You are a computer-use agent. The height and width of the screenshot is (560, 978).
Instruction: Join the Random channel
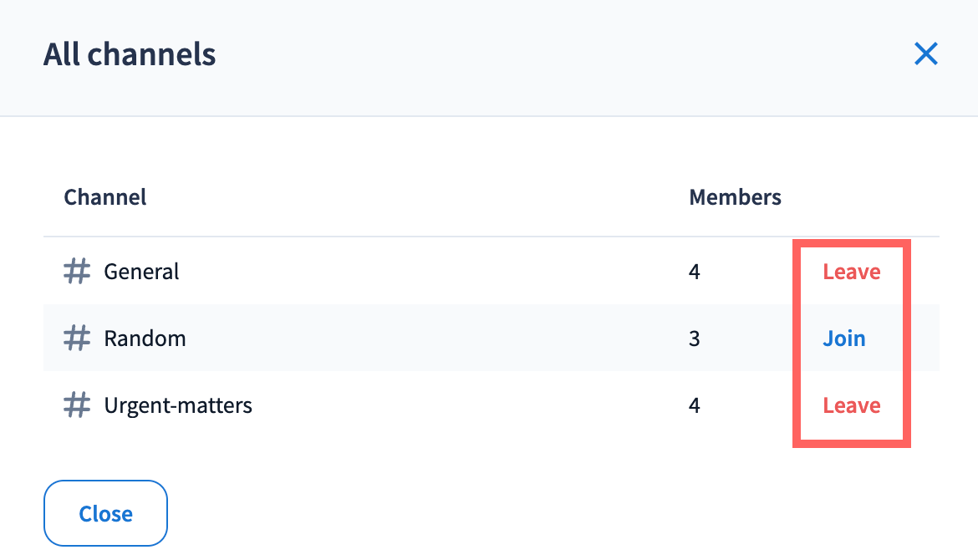pos(843,339)
